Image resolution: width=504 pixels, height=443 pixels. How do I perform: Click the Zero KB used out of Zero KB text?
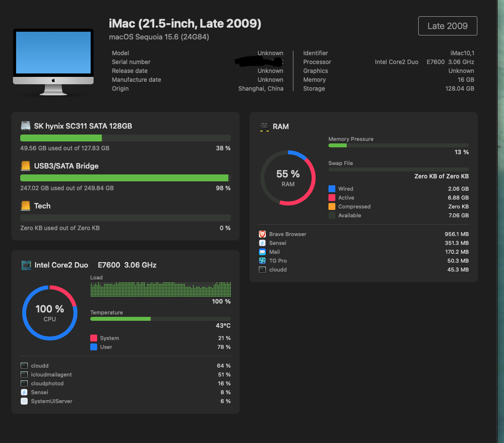[60, 228]
